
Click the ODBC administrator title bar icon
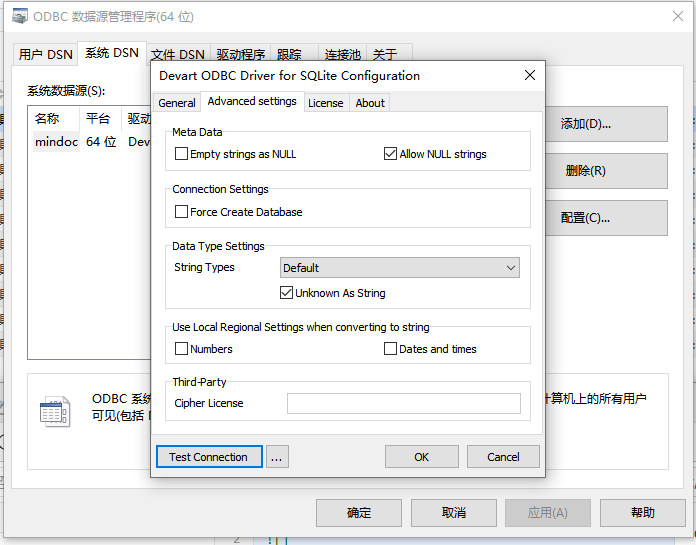tap(18, 17)
